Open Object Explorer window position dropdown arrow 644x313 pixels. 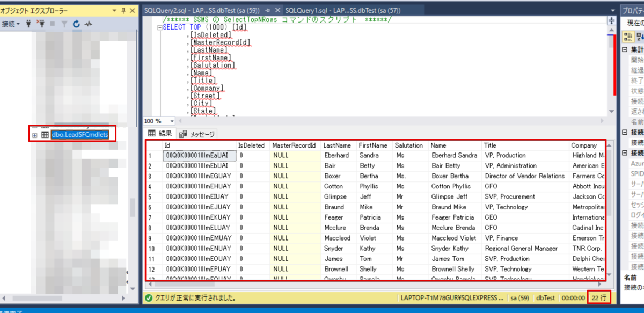coord(115,10)
